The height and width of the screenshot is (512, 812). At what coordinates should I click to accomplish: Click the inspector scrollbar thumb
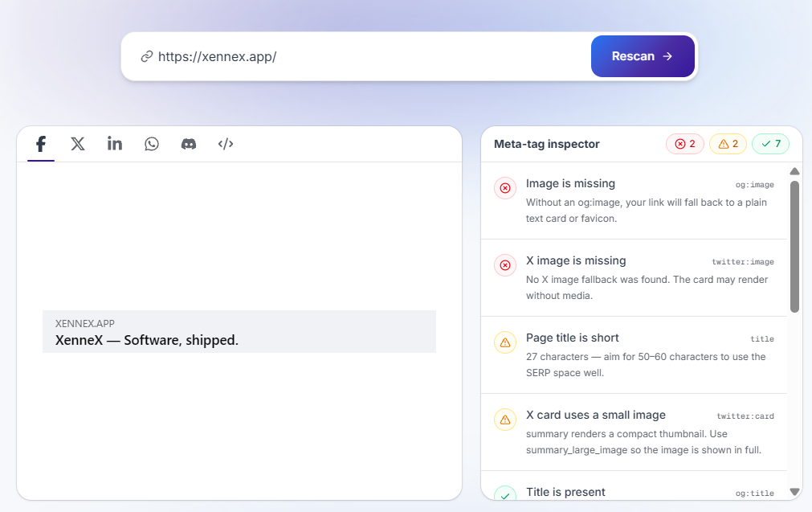[794, 247]
